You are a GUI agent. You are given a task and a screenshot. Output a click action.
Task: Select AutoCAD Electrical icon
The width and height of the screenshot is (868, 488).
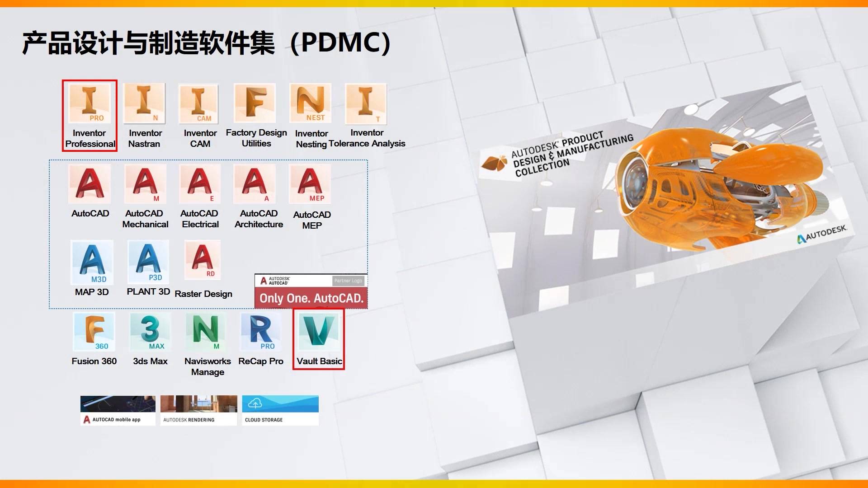click(x=201, y=185)
